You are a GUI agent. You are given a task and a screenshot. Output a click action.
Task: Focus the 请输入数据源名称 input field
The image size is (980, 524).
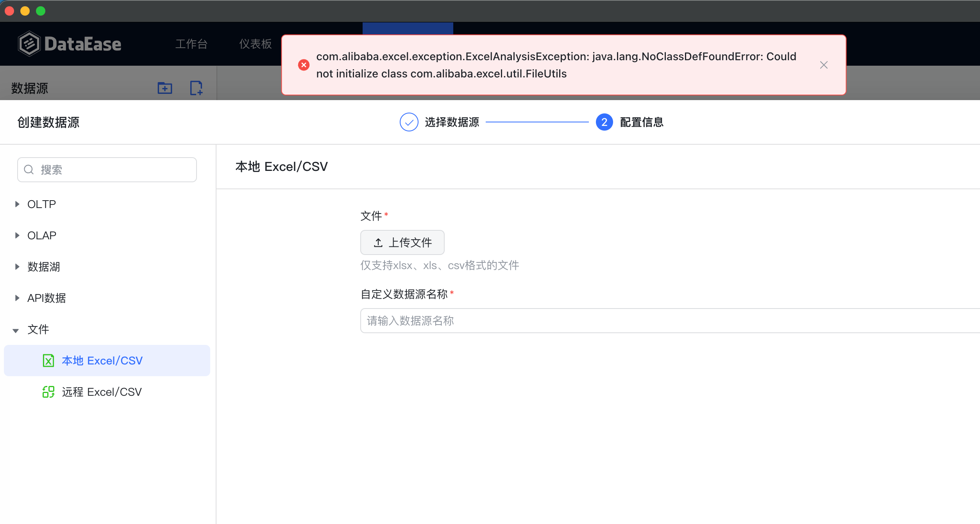click(670, 321)
